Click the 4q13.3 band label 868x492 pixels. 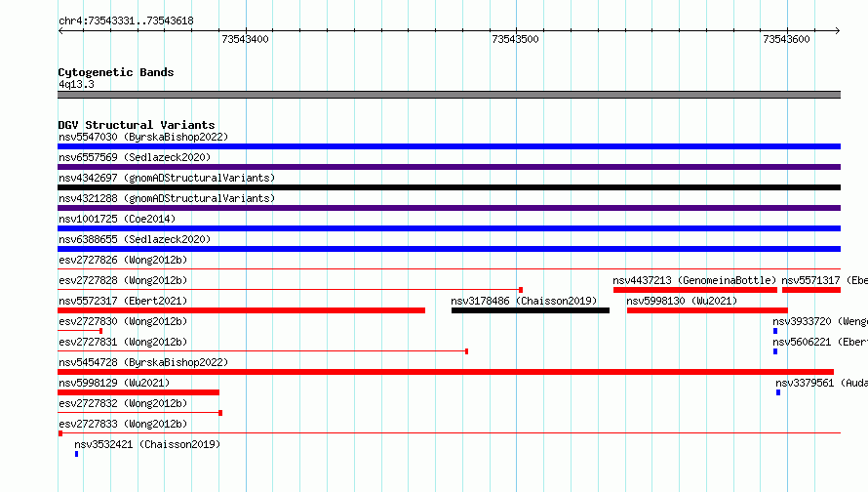[x=76, y=84]
